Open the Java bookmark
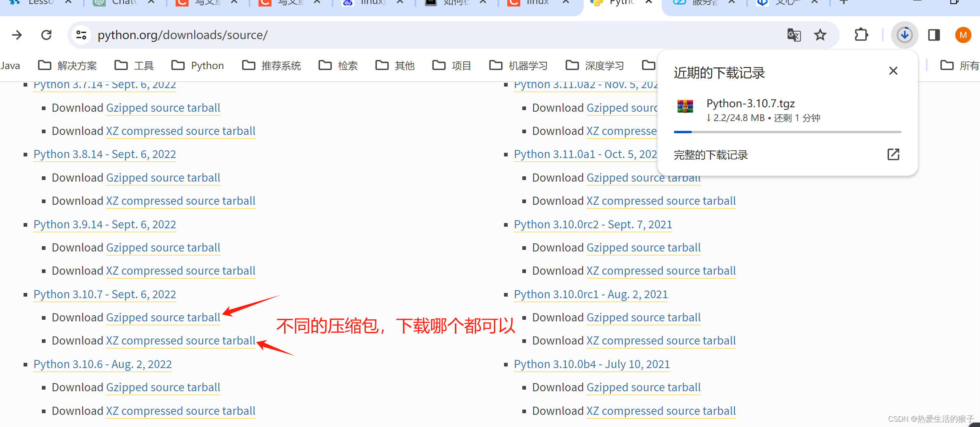 10,65
